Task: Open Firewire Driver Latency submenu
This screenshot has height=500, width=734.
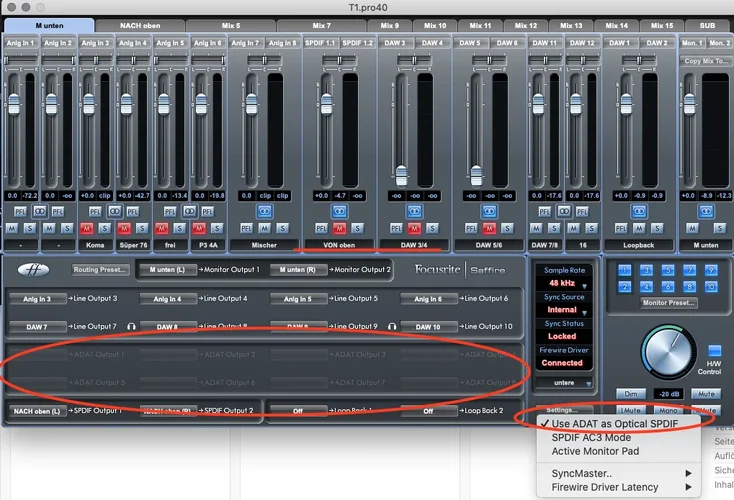Action: 618,487
